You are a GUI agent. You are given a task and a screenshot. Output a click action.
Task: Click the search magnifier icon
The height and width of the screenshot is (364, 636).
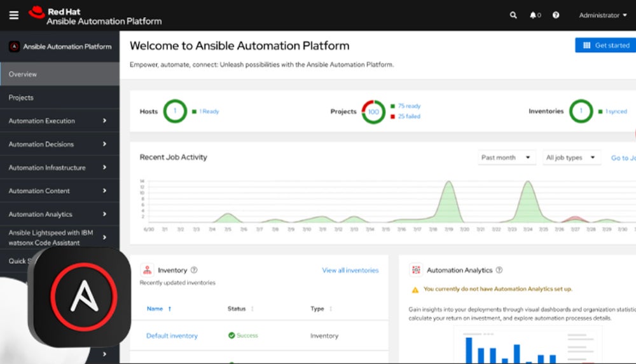[513, 15]
